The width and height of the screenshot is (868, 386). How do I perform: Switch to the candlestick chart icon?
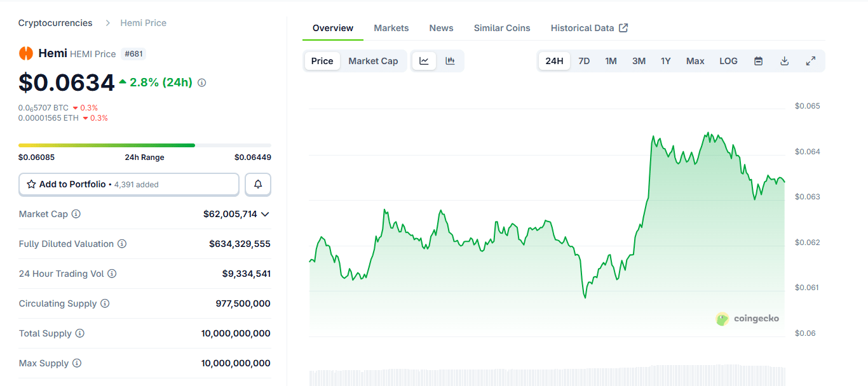coord(451,61)
